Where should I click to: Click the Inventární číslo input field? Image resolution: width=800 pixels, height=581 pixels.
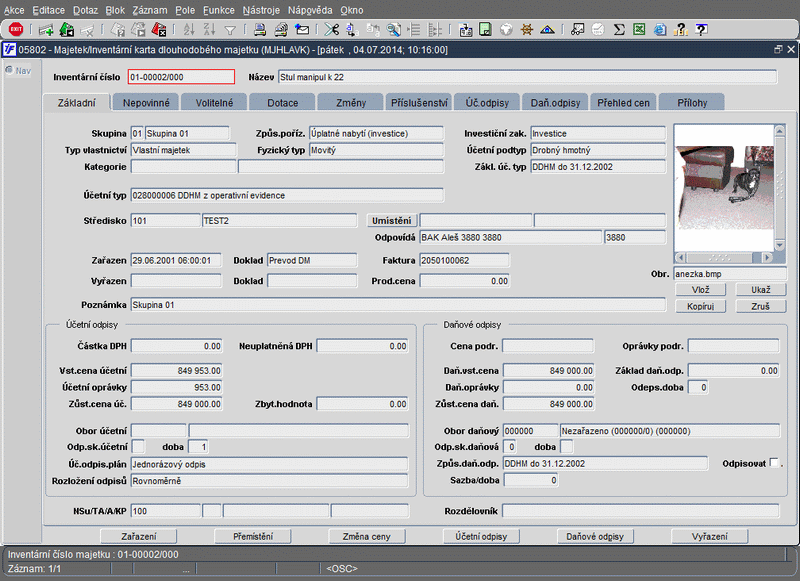point(181,76)
